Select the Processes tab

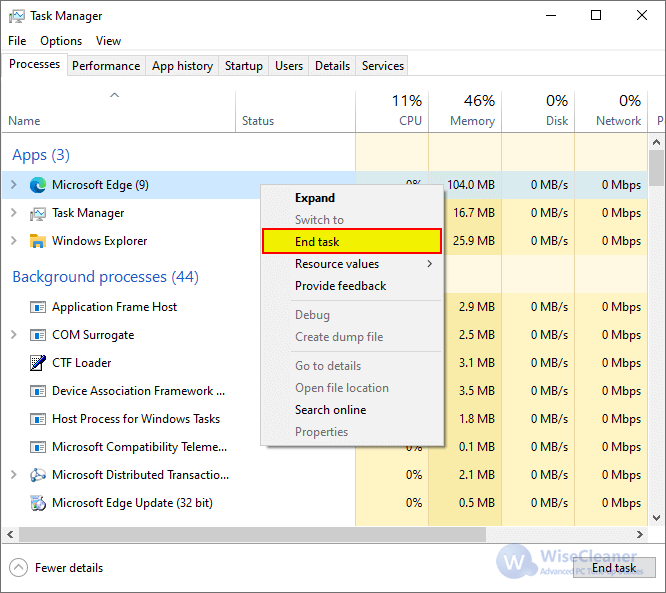coord(34,64)
